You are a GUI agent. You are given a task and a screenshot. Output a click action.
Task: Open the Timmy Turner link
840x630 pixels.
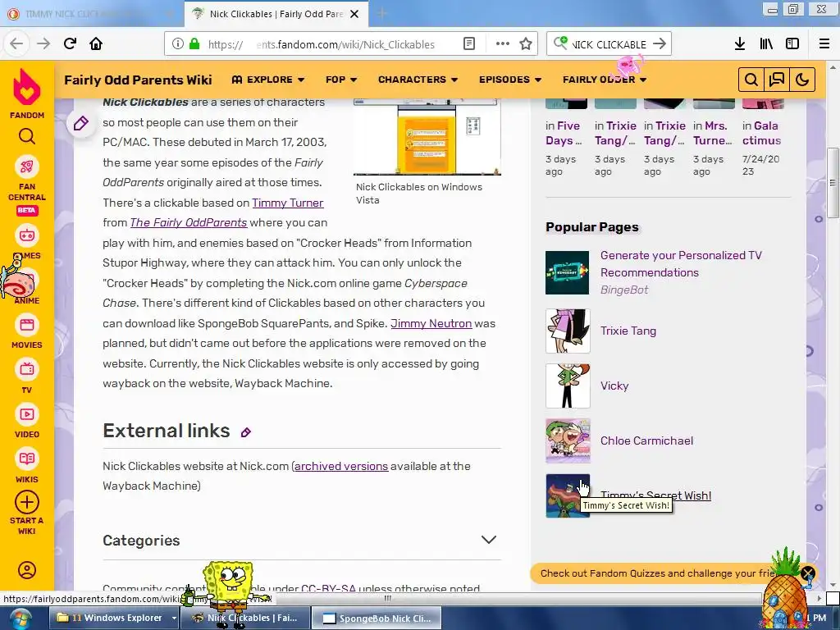[x=288, y=203]
